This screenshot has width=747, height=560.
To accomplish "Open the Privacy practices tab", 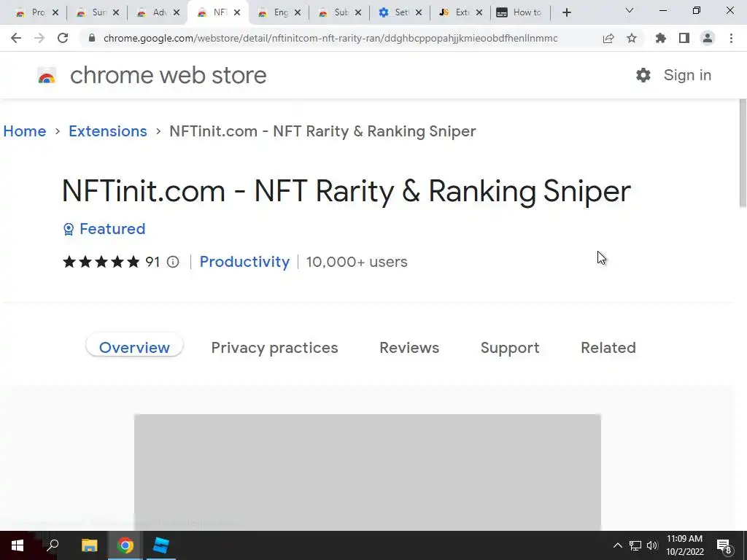I will (x=274, y=348).
